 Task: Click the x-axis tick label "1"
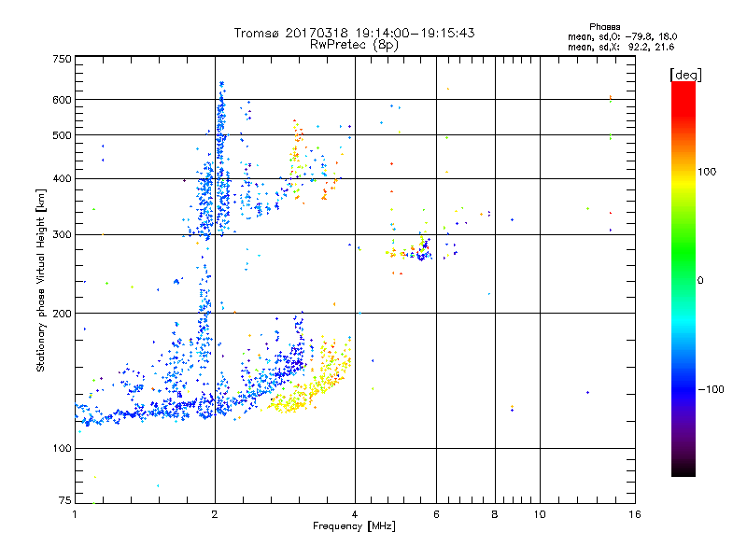click(75, 514)
